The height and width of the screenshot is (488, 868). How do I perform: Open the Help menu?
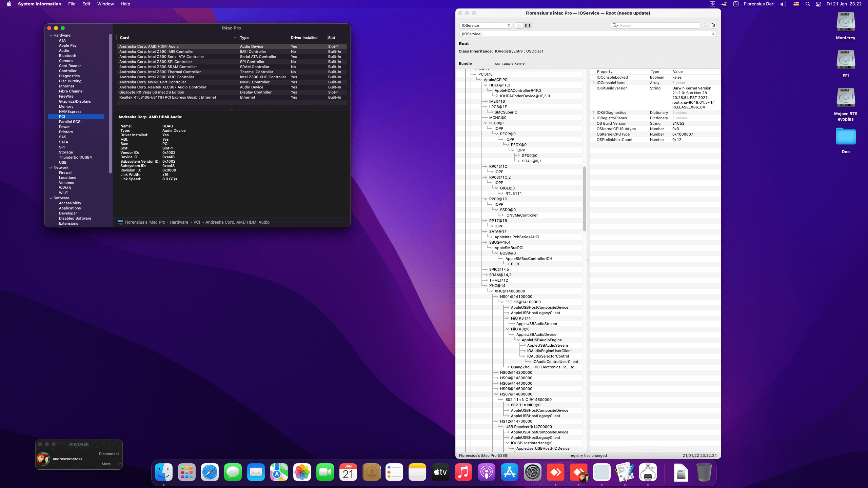click(125, 4)
